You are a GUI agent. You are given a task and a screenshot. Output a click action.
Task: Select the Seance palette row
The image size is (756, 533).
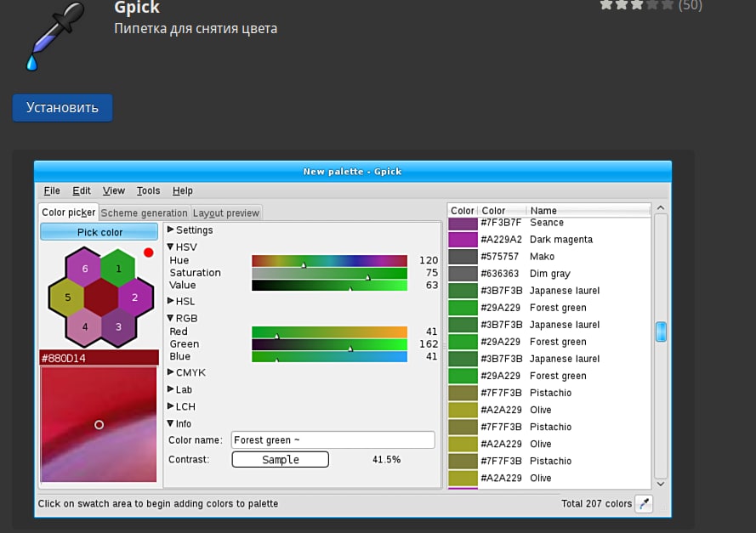click(549, 223)
